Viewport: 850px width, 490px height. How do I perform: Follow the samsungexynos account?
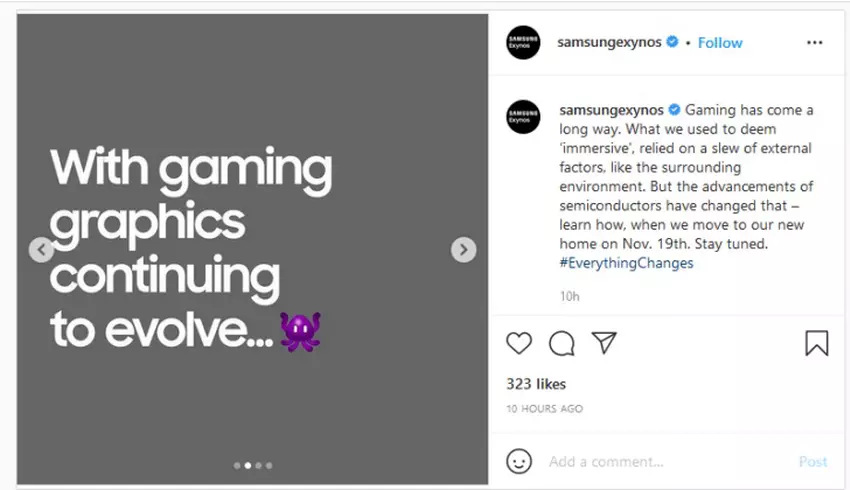tap(720, 43)
